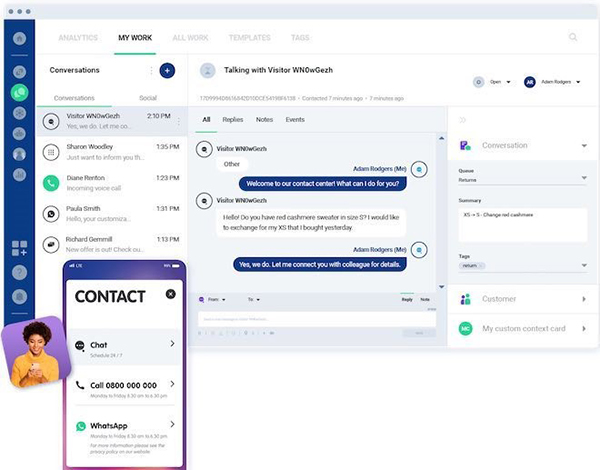
Task: Switch to the Note mode in composer
Action: click(425, 299)
